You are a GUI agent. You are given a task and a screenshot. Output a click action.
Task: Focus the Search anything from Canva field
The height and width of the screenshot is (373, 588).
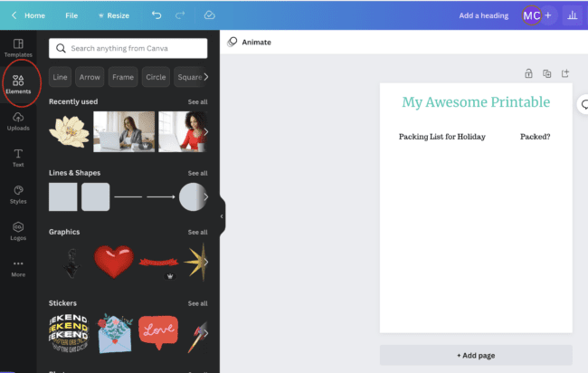128,48
